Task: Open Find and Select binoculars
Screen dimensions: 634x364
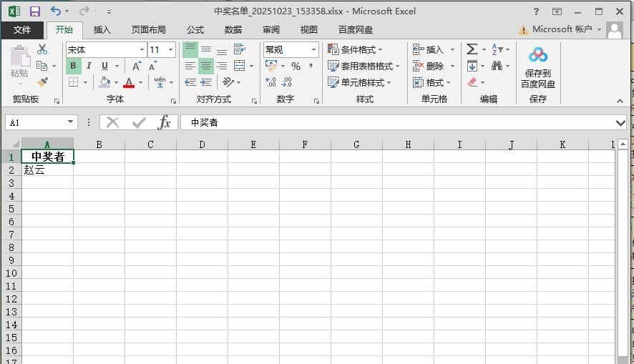Action: pyautogui.click(x=497, y=66)
